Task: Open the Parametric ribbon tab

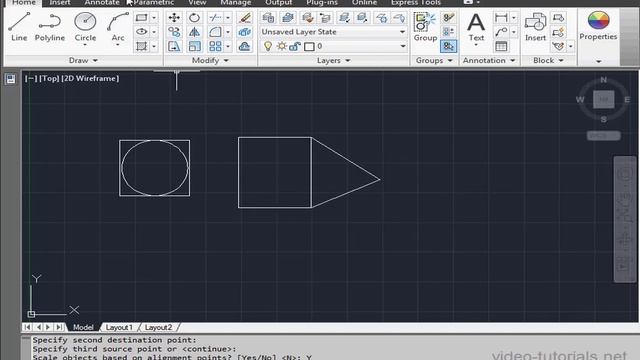Action: (153, 3)
